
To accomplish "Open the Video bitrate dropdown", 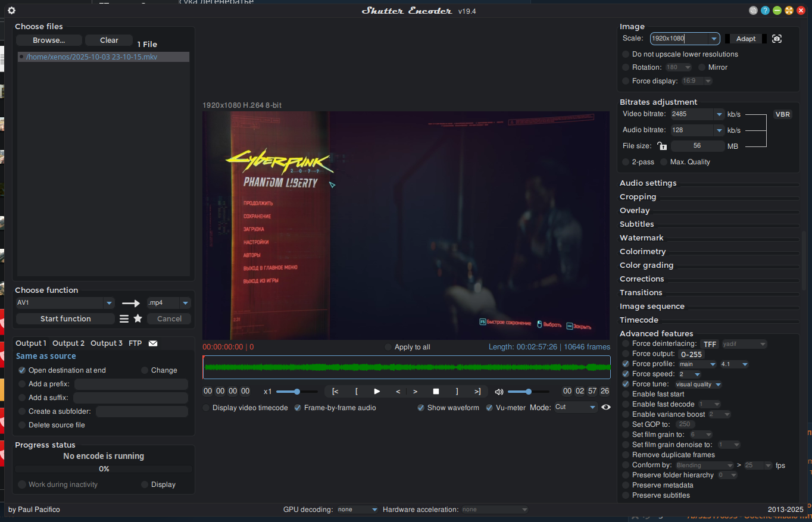I will (x=719, y=114).
